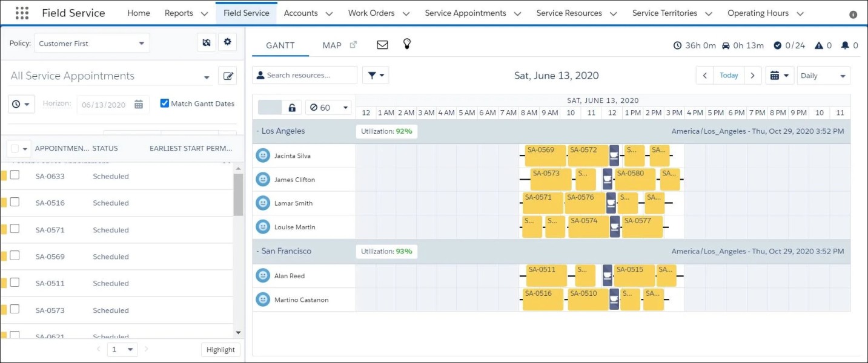Open the Daily view dropdown
Screen dimensions: 868x363
tap(823, 76)
